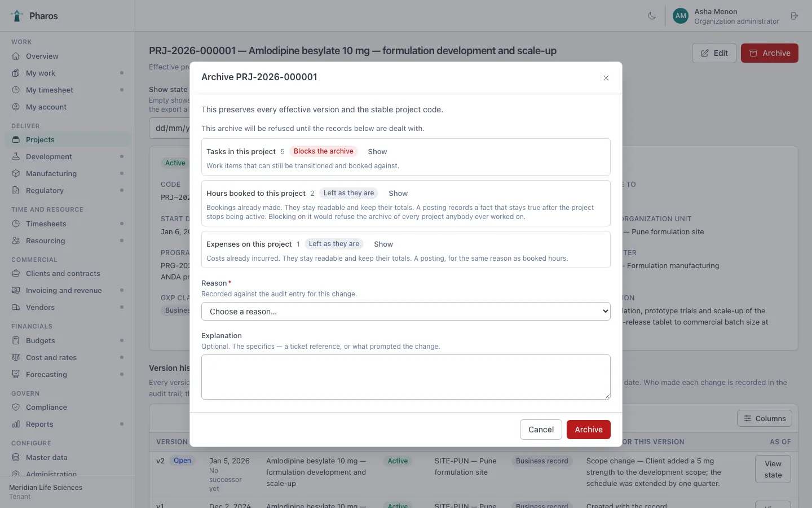Click the Cost and rates scale icon
812x508 pixels.
[x=16, y=358]
